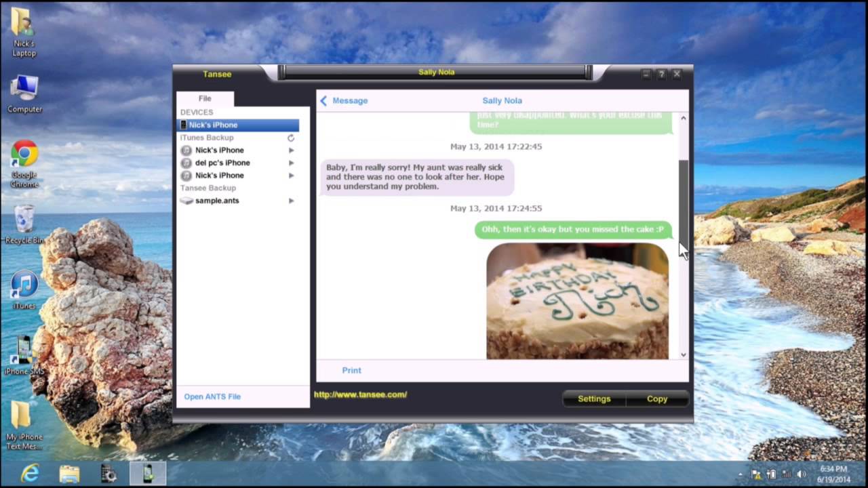Click the volume speaker tray icon
This screenshot has height=488, width=868.
pyautogui.click(x=802, y=474)
